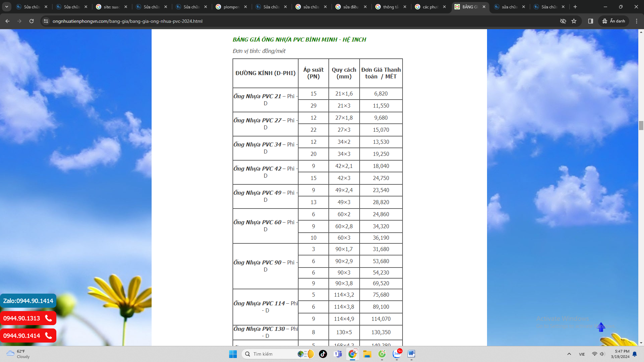Click the spec cell 21×1,6
The image size is (644, 362).
tap(344, 94)
